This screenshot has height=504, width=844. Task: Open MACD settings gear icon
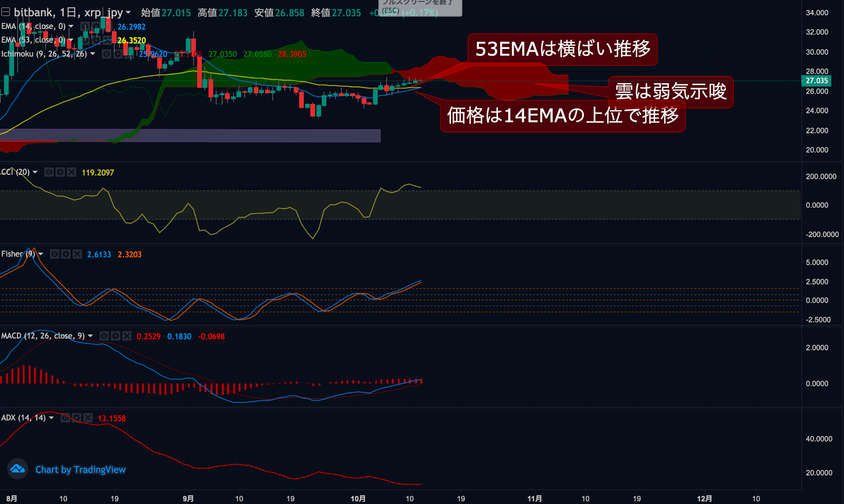click(116, 336)
